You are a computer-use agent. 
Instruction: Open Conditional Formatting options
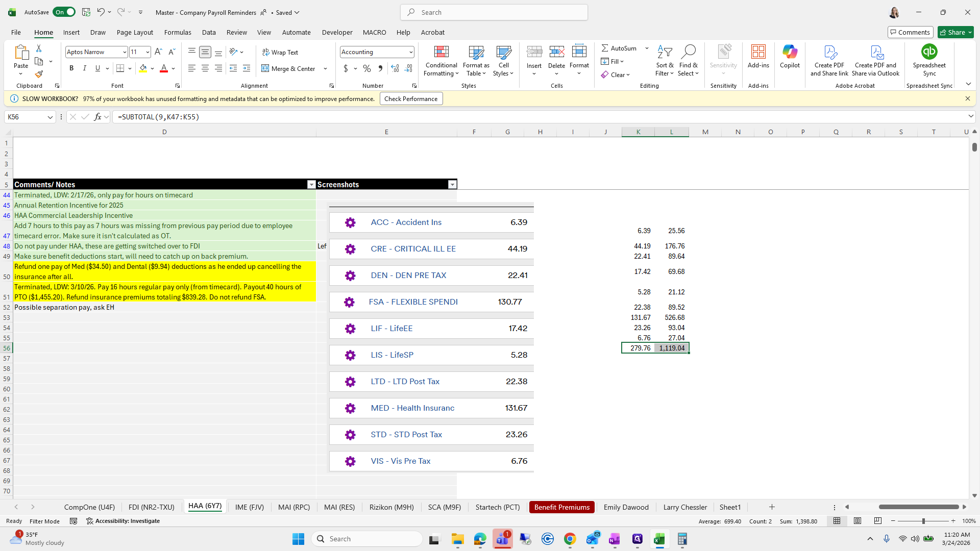pos(441,60)
